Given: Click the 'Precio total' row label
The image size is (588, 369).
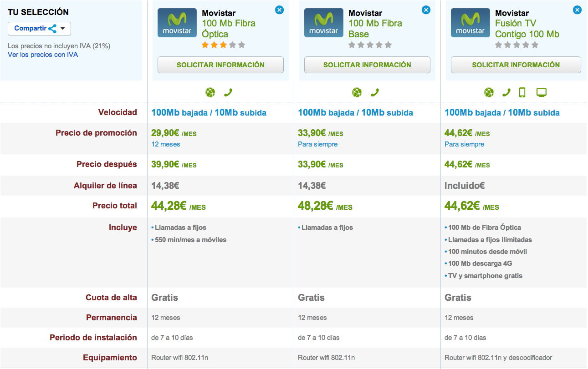Looking at the screenshot, I should pos(115,206).
